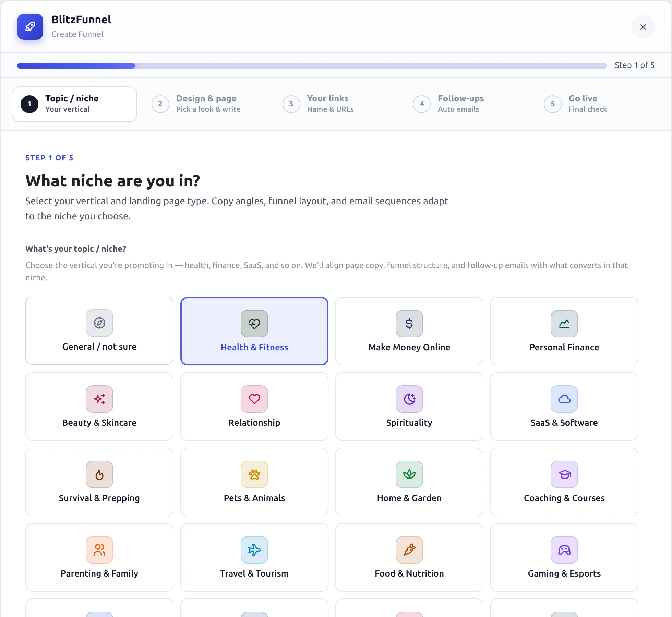Click the plant icon for Home & Garden
The width and height of the screenshot is (672, 617).
click(x=409, y=474)
